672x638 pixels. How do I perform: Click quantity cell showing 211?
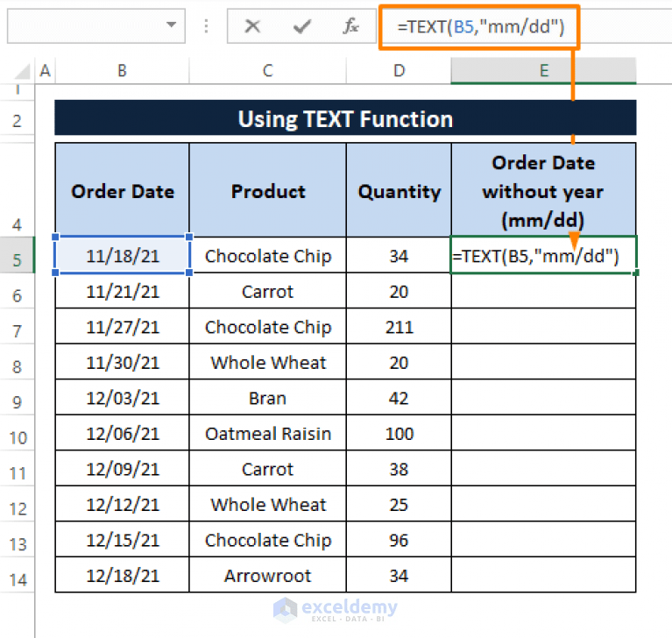[399, 326]
